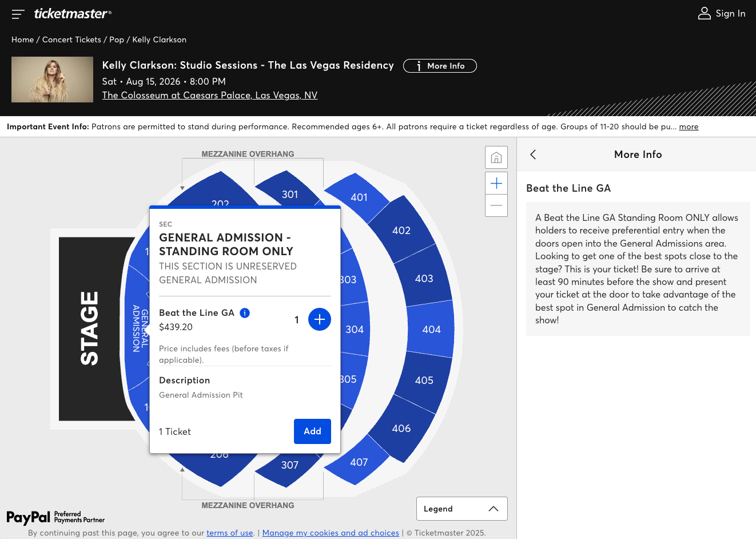Zoom in on the seat map
Image resolution: width=756 pixels, height=539 pixels.
click(496, 183)
